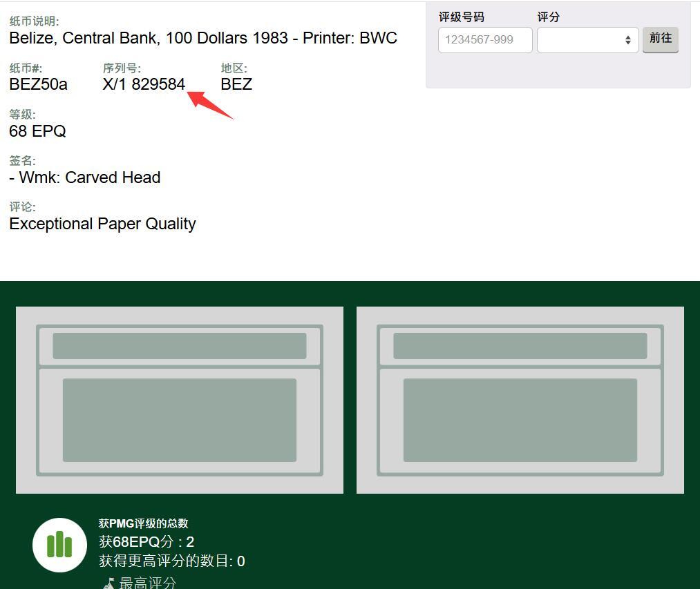Open the right banknote image placeholder
This screenshot has height=589, width=700.
520,400
